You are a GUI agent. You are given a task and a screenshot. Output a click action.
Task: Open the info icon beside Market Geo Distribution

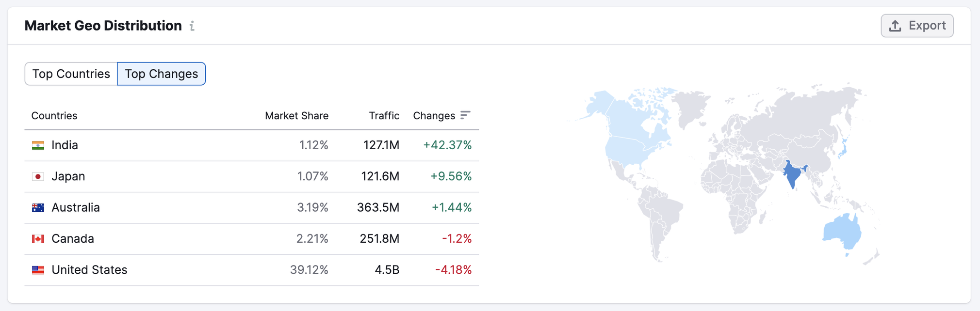pos(192,26)
